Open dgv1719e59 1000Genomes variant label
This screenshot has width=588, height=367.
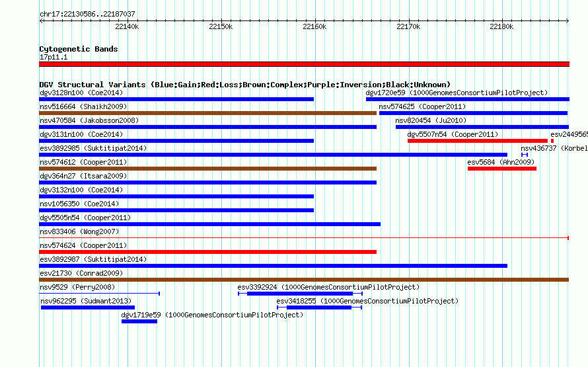click(212, 315)
